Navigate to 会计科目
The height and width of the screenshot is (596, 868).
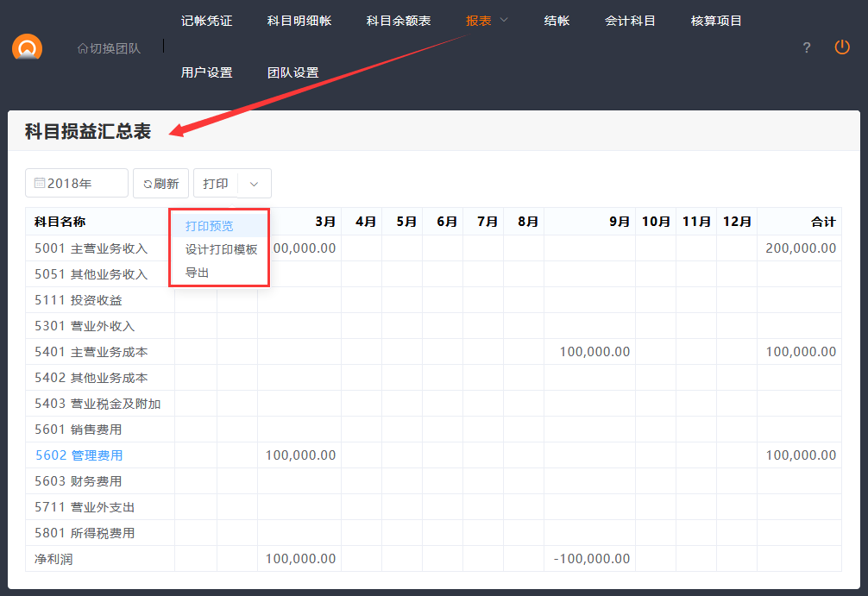tap(630, 21)
